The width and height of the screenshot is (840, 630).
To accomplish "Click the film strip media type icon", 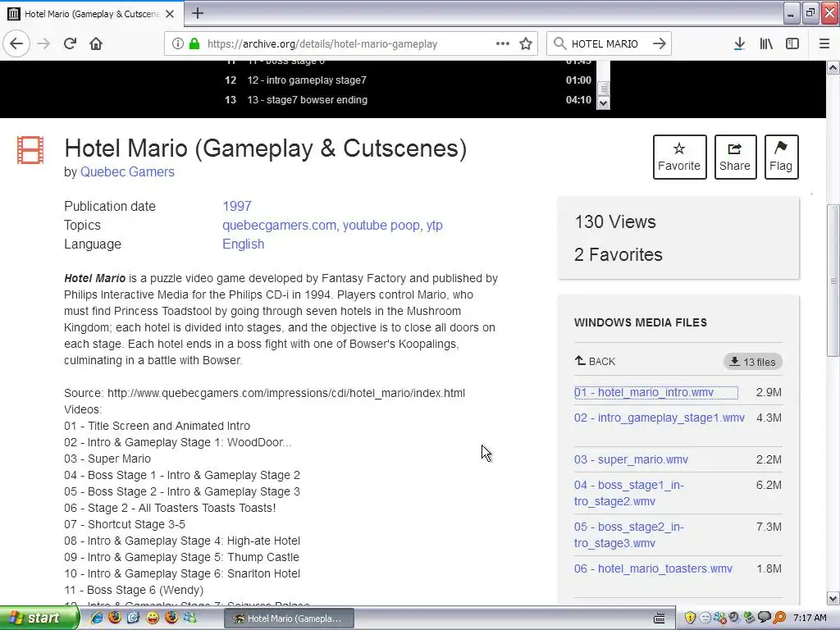I will (30, 149).
